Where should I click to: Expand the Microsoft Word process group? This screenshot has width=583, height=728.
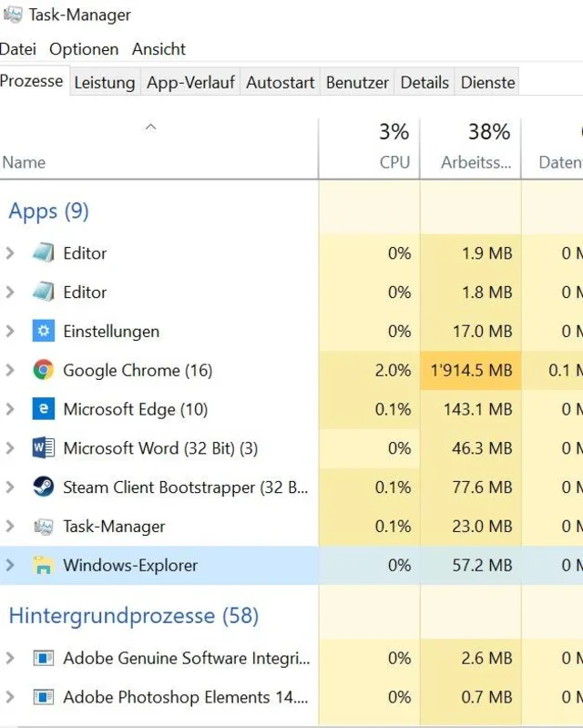pyautogui.click(x=10, y=448)
